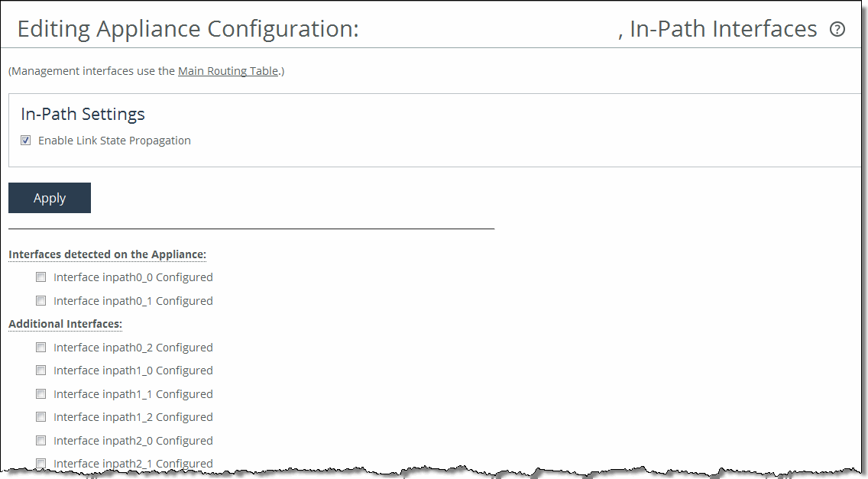Enable the inpath0_1 Configured checkbox

(41, 301)
